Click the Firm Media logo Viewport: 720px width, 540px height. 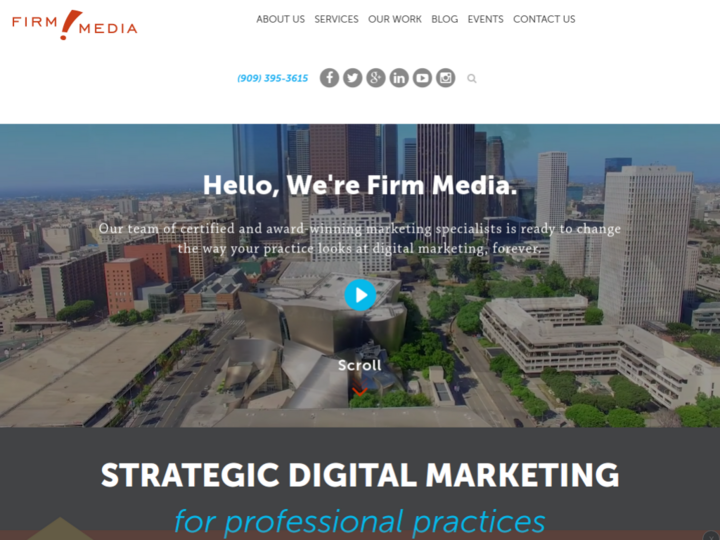[75, 25]
